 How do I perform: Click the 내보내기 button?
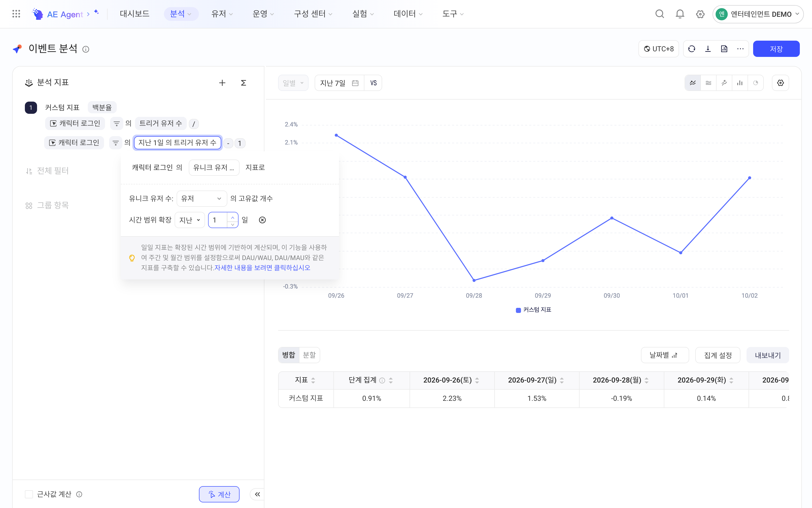tap(768, 355)
